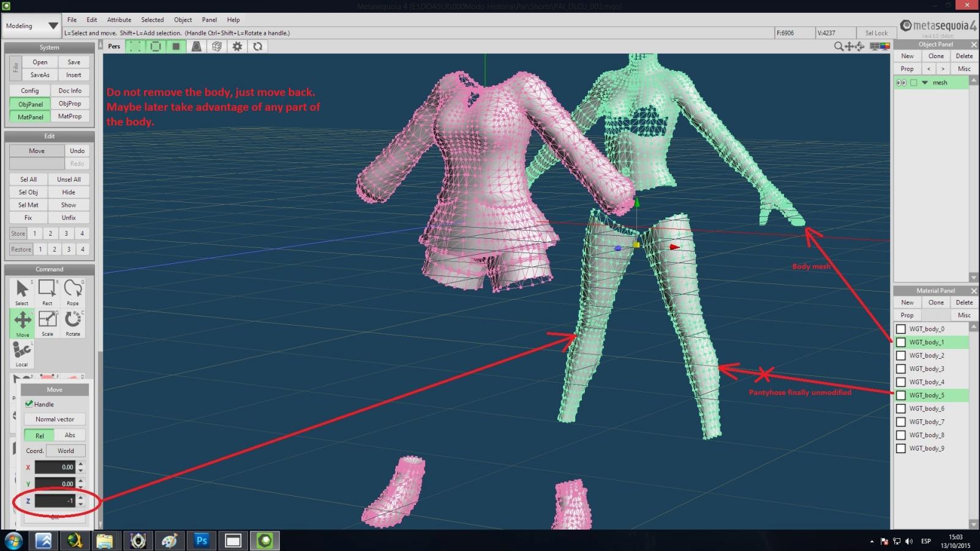Click Undo in the Edit panel
980x551 pixels.
pyautogui.click(x=77, y=151)
